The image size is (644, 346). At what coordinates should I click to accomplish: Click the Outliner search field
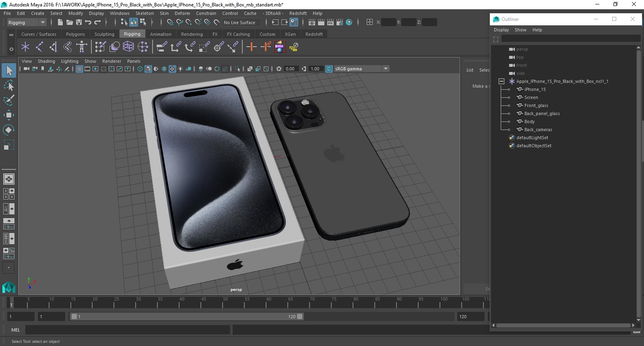point(571,39)
